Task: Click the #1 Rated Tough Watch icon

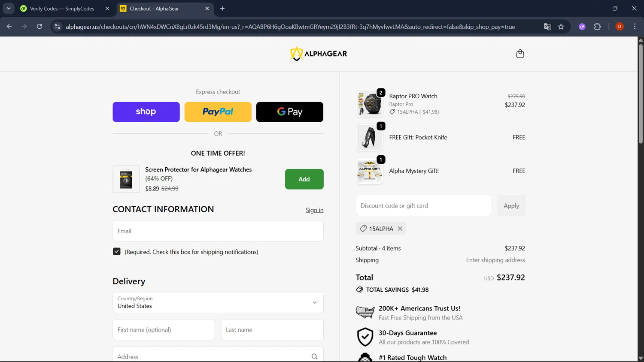Action: coord(365,357)
